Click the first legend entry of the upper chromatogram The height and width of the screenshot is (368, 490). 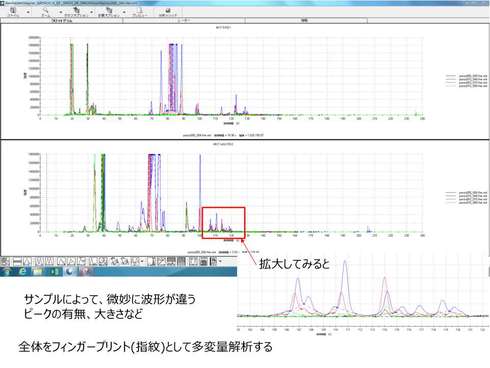[466, 76]
